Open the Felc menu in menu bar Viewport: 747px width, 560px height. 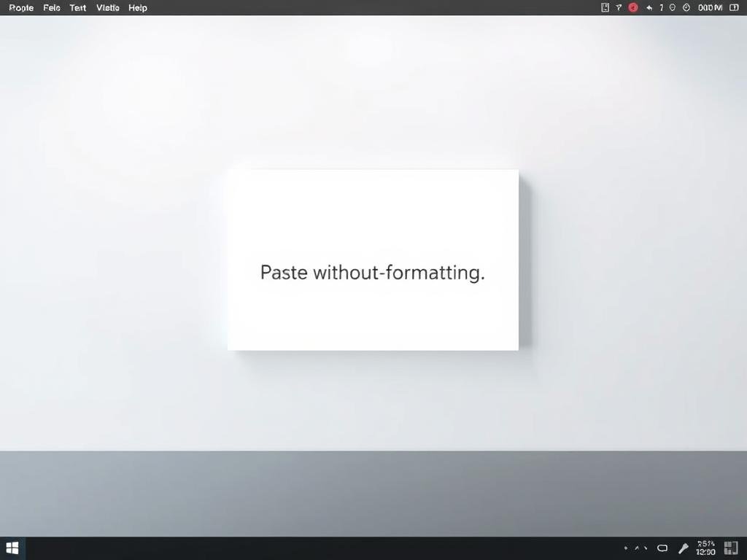click(52, 8)
